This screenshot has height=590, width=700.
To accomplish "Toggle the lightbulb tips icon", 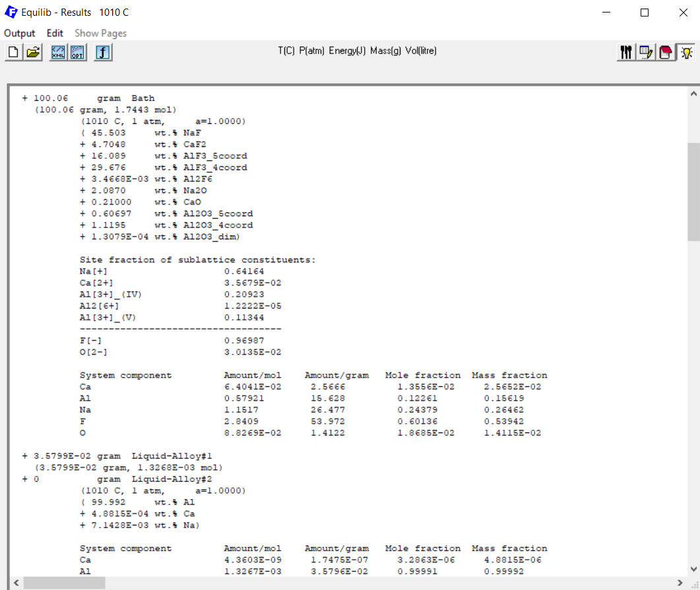I will point(686,51).
